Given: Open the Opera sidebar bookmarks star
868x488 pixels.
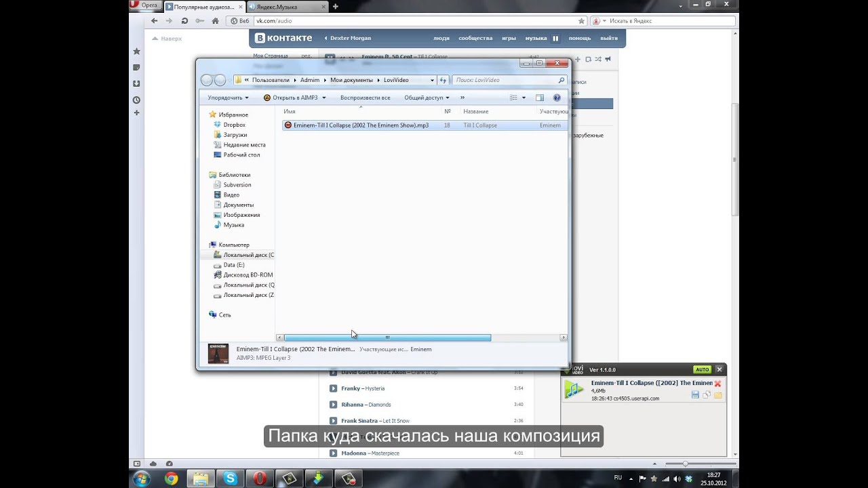Looking at the screenshot, I should coord(136,52).
